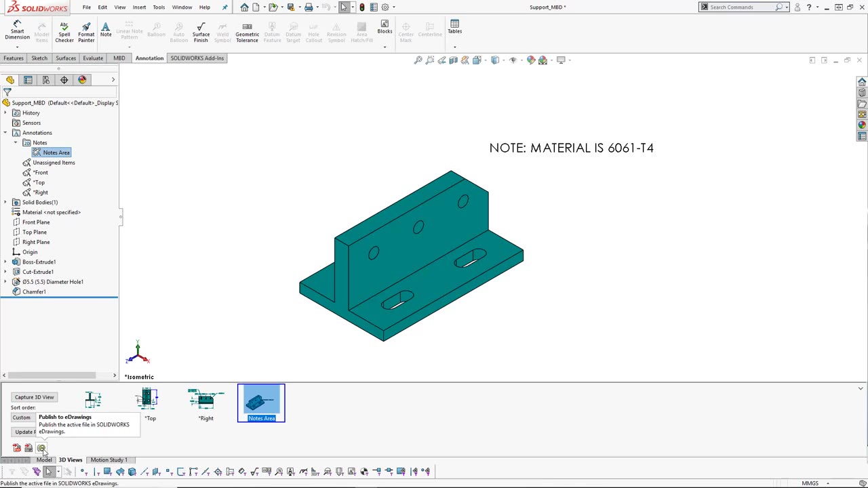Switch to the Motion Study 1 tab
The image size is (868, 488).
coord(108,460)
